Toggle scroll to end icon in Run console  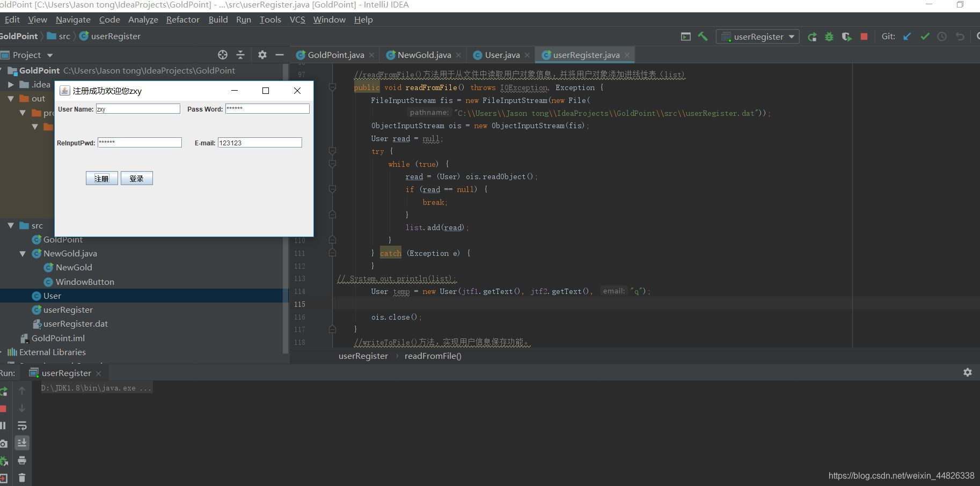pos(22,443)
